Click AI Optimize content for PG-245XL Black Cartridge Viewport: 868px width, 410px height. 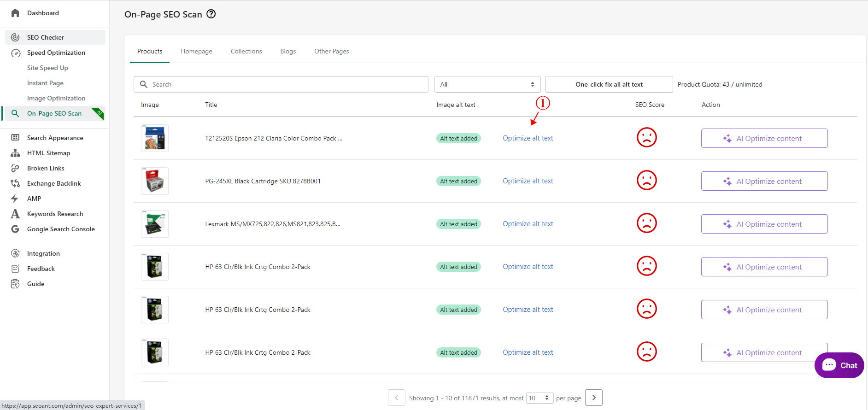pos(764,181)
